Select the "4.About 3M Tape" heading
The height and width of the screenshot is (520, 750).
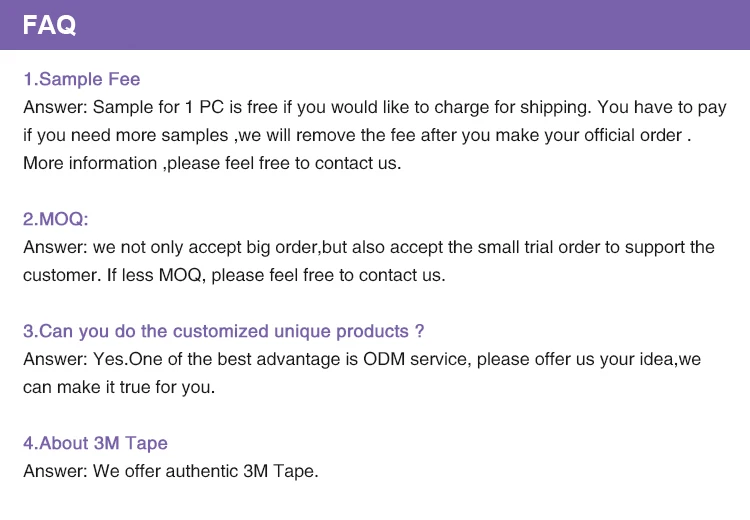tap(95, 443)
